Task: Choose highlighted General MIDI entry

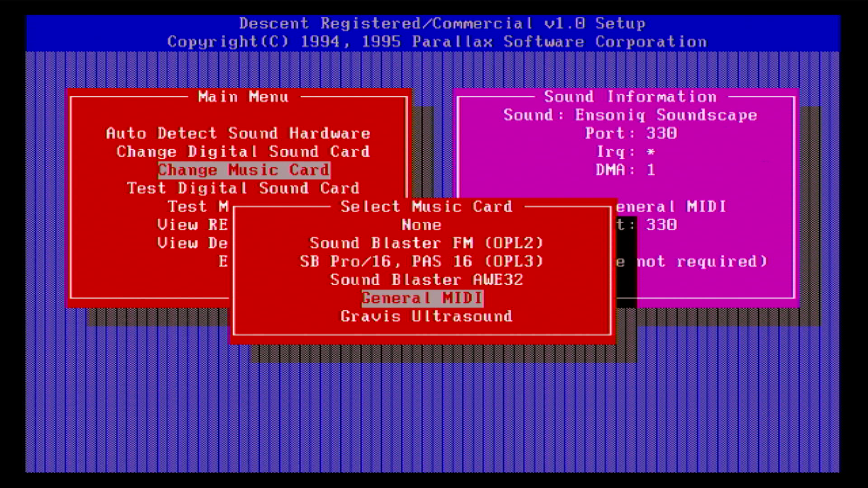Action: [x=422, y=298]
